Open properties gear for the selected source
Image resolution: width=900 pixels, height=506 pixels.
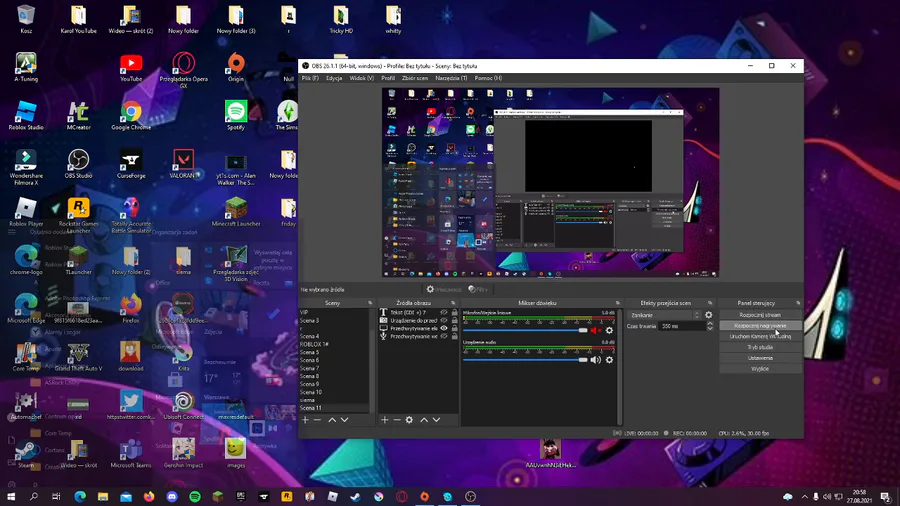409,420
